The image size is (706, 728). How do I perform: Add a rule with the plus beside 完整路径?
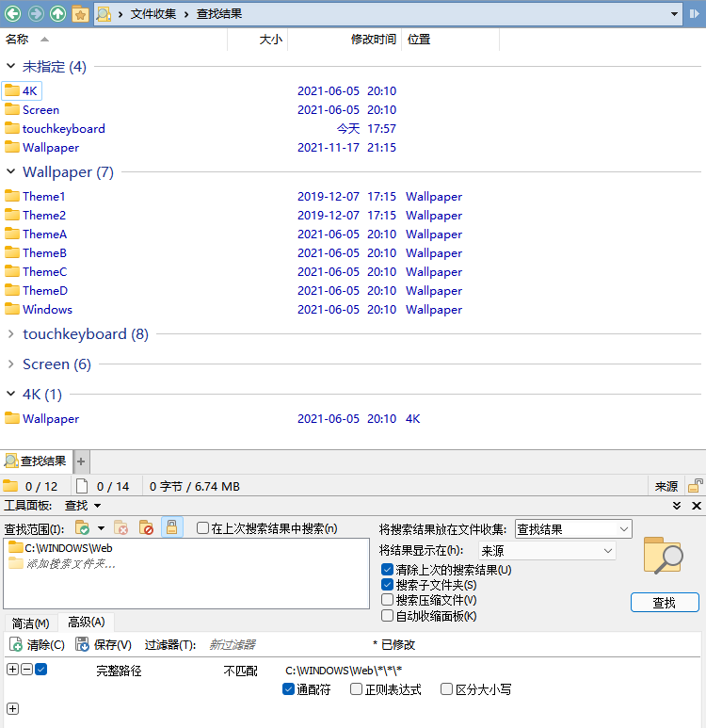[x=12, y=670]
